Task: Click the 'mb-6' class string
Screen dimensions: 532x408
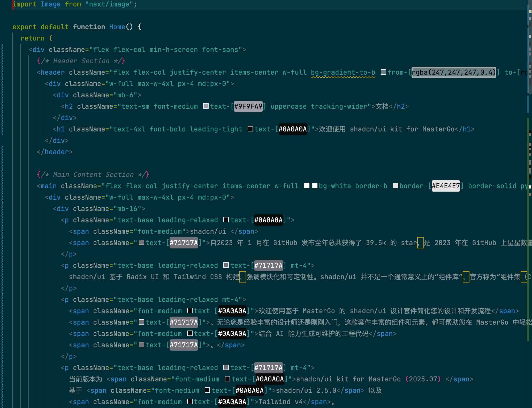Action: [125, 95]
